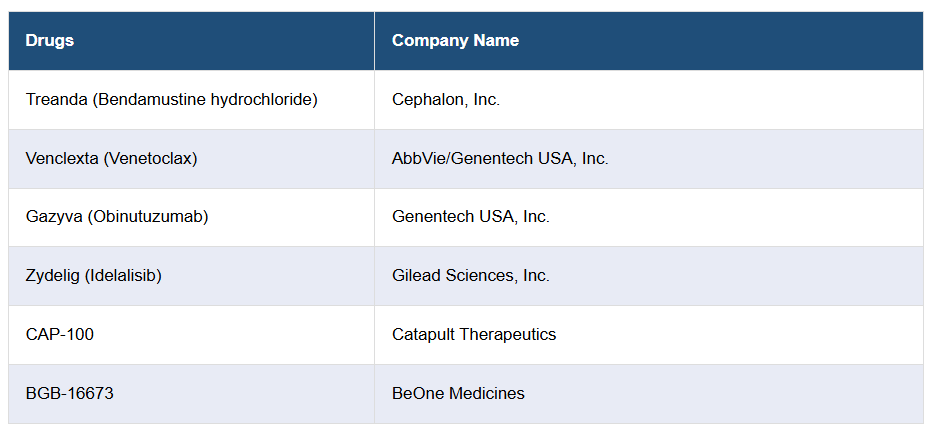The image size is (933, 431).
Task: Click the Company Name column header
Action: 455,41
